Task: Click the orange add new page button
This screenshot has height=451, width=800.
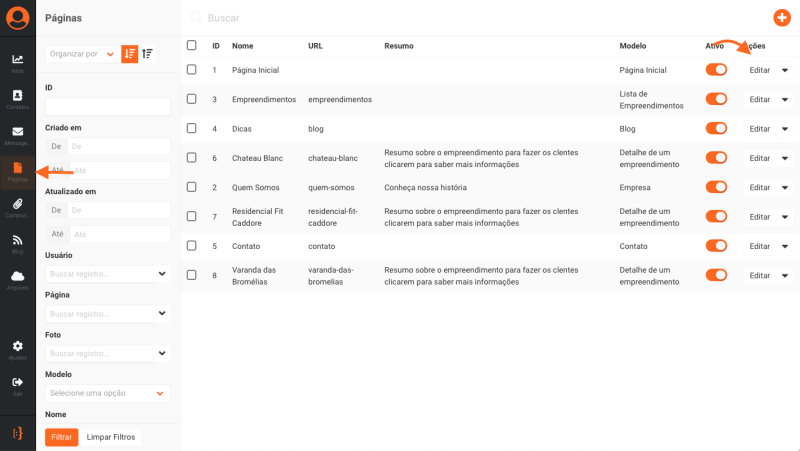Action: [782, 17]
